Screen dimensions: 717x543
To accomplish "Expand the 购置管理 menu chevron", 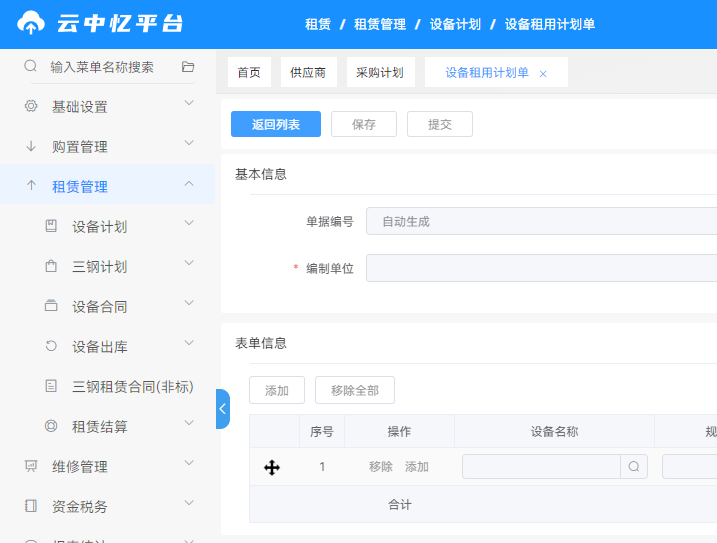I will click(189, 143).
